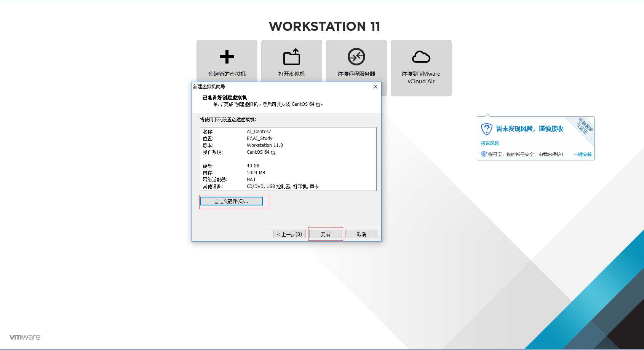Click the vmware logo at bottom left
Image resolution: width=644 pixels, height=350 pixels.
25,337
